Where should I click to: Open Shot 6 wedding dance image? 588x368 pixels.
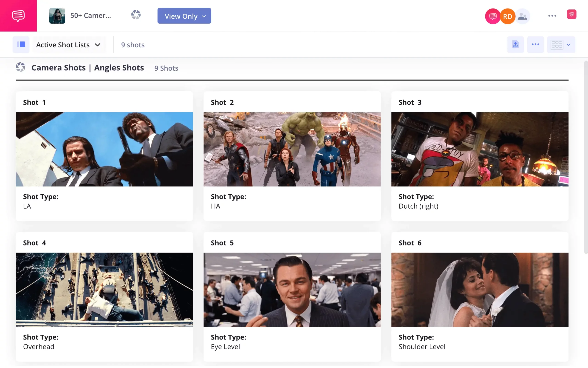480,290
